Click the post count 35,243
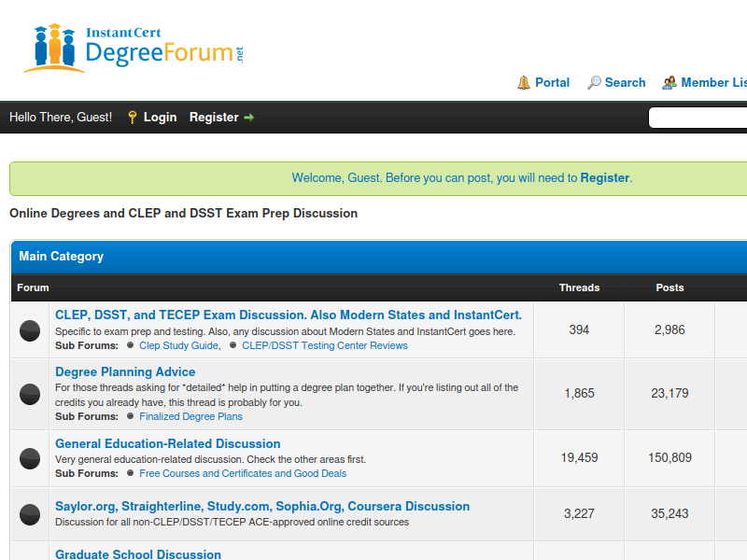Screen dimensions: 747x560 [669, 514]
